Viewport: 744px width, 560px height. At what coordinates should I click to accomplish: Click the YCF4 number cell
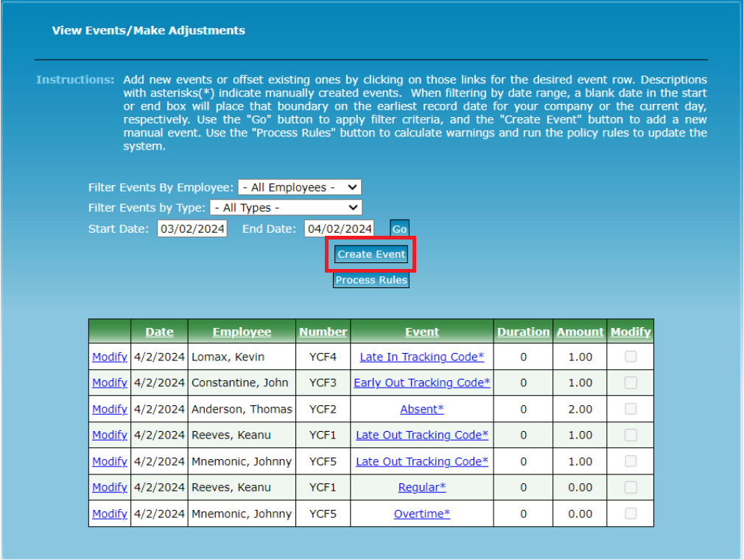pos(323,357)
